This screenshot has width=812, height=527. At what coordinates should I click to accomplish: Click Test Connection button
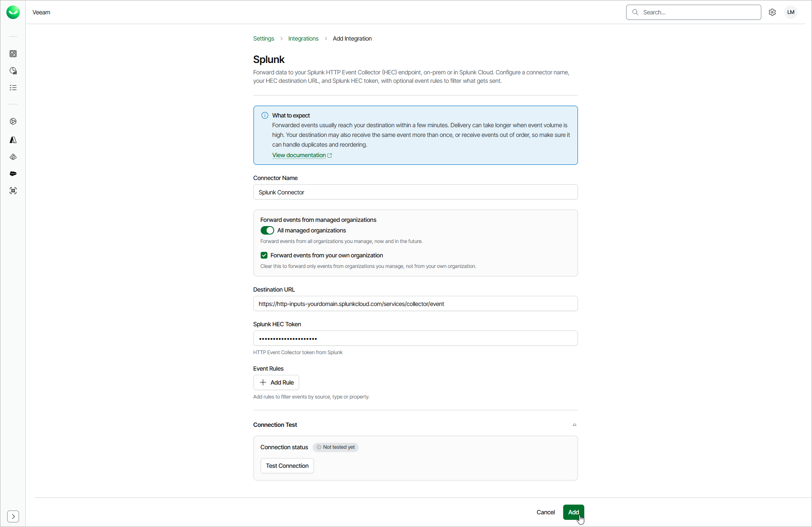pos(287,466)
